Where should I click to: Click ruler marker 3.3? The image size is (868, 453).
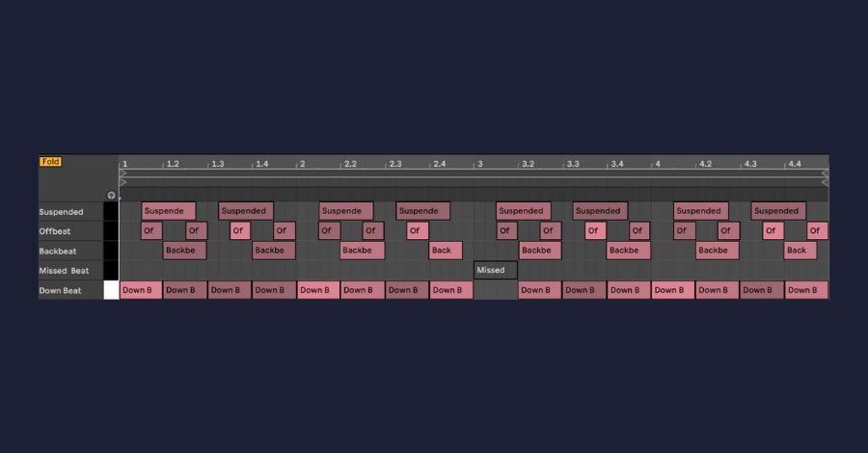pos(573,164)
